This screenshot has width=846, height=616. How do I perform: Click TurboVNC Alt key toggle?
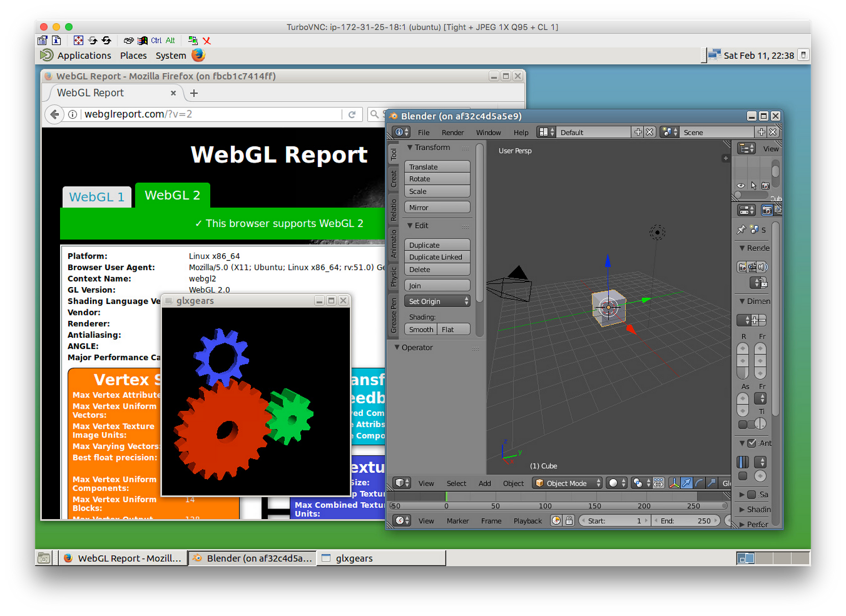coord(170,41)
